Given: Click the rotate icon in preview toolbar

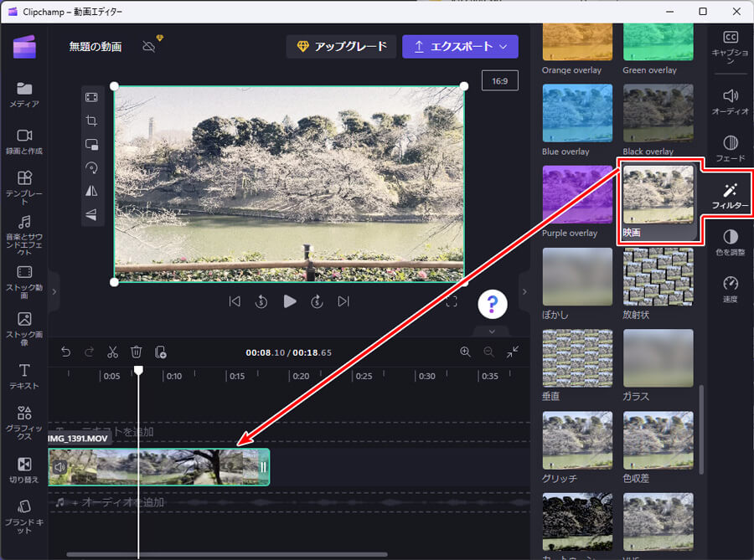Looking at the screenshot, I should 91,167.
